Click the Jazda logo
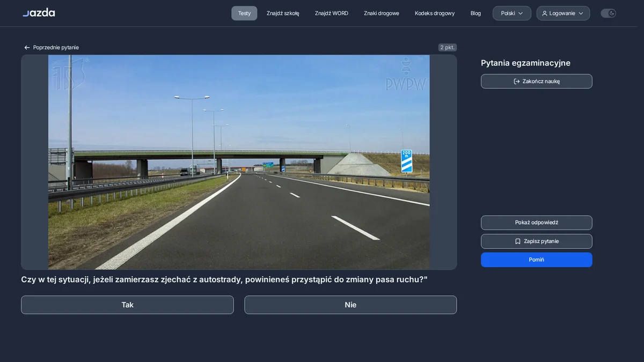 pos(39,13)
